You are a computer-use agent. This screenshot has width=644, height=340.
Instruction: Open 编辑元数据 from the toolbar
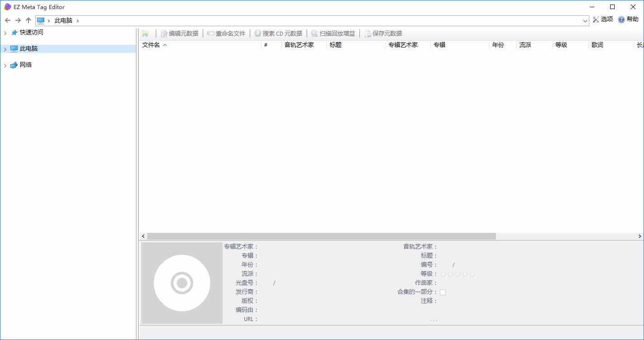coord(179,33)
